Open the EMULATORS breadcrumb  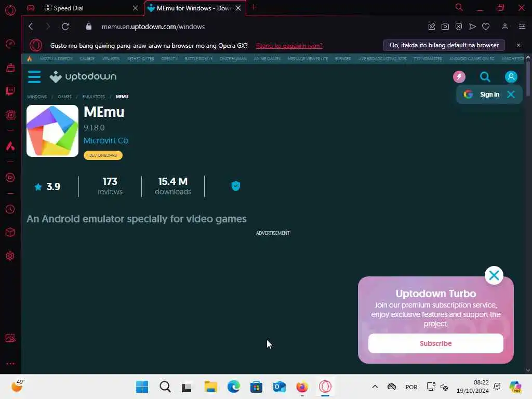pyautogui.click(x=94, y=97)
